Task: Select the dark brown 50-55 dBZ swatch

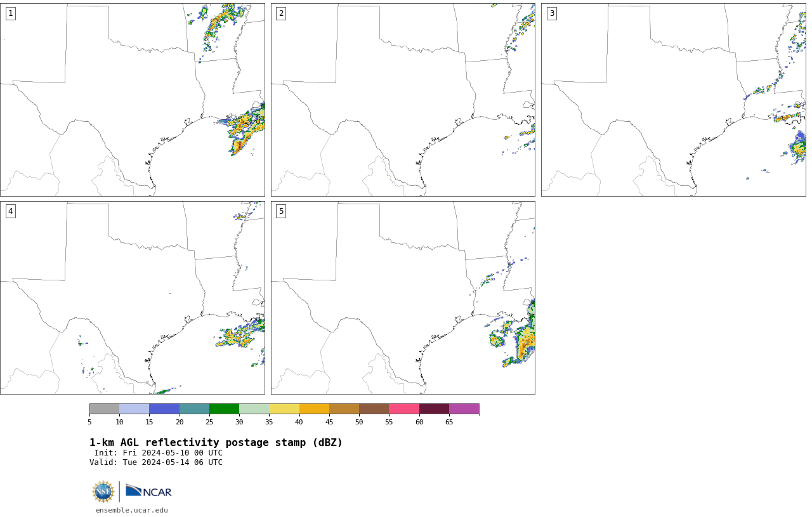Action: click(374, 409)
